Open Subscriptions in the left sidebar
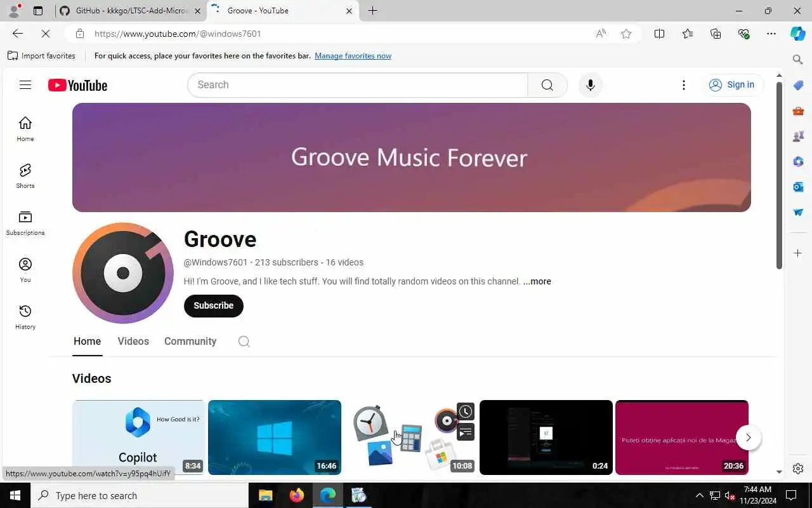Screen dimensions: 812x508 (25, 223)
